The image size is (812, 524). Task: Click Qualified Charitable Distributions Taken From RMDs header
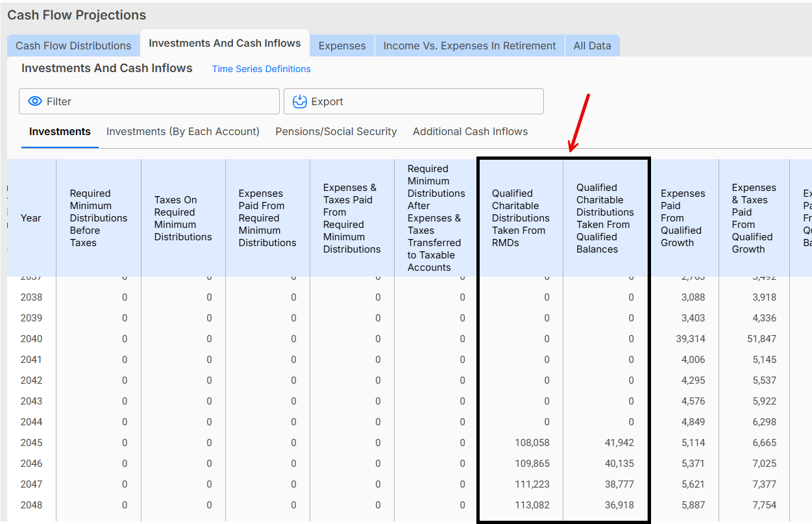click(521, 218)
